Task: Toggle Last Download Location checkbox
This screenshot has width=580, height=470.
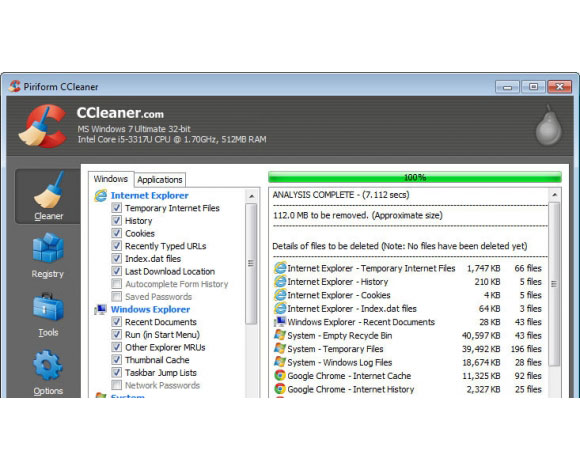Action: [x=117, y=271]
